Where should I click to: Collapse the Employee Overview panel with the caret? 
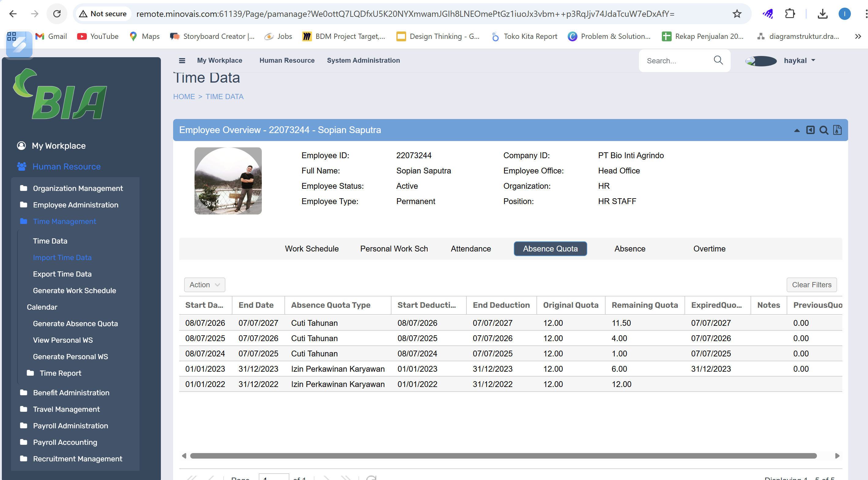796,130
